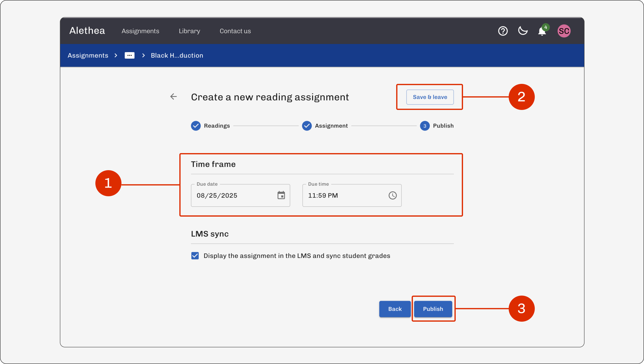Click the Time frame heading

213,164
